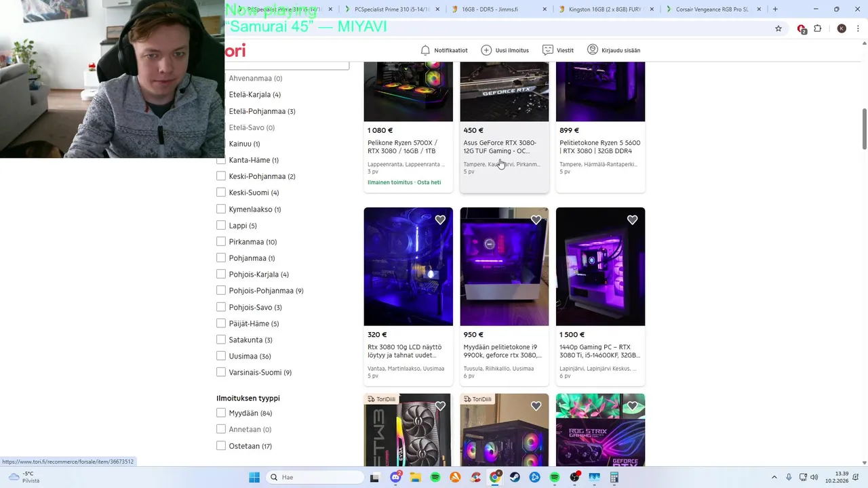The image size is (868, 488).
Task: Show hidden system tray icons
Action: tap(776, 477)
